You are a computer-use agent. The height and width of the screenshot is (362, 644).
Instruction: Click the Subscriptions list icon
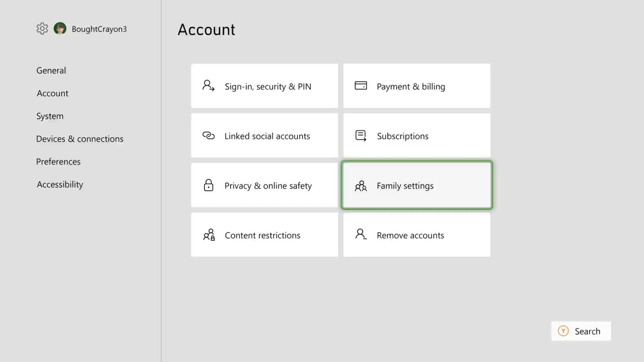tap(361, 136)
